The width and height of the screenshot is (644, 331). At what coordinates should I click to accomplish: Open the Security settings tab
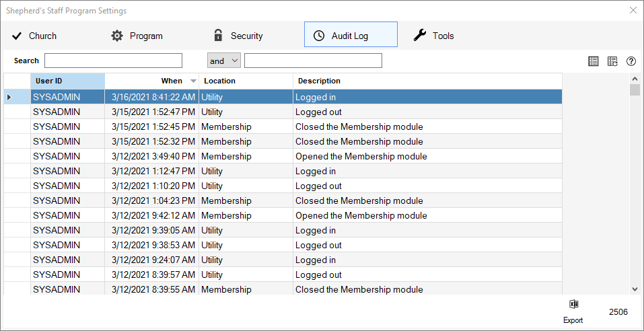click(x=238, y=36)
